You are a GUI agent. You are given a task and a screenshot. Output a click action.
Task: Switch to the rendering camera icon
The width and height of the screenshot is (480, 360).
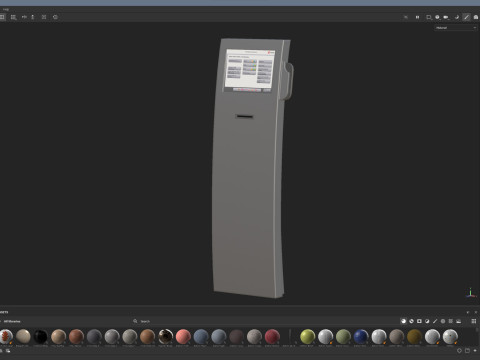476,17
